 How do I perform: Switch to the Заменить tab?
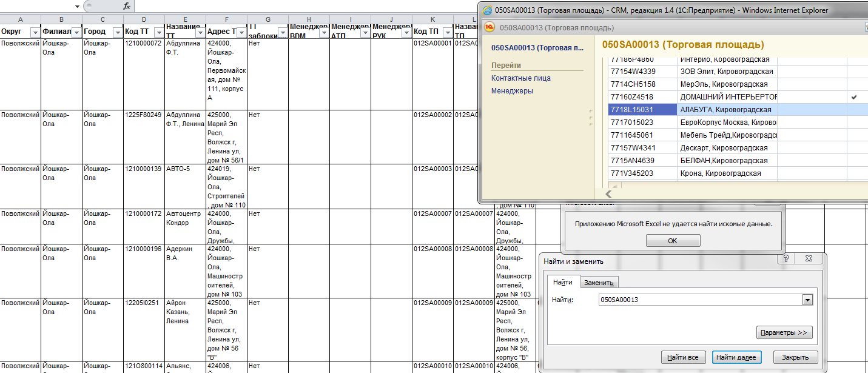tap(600, 283)
